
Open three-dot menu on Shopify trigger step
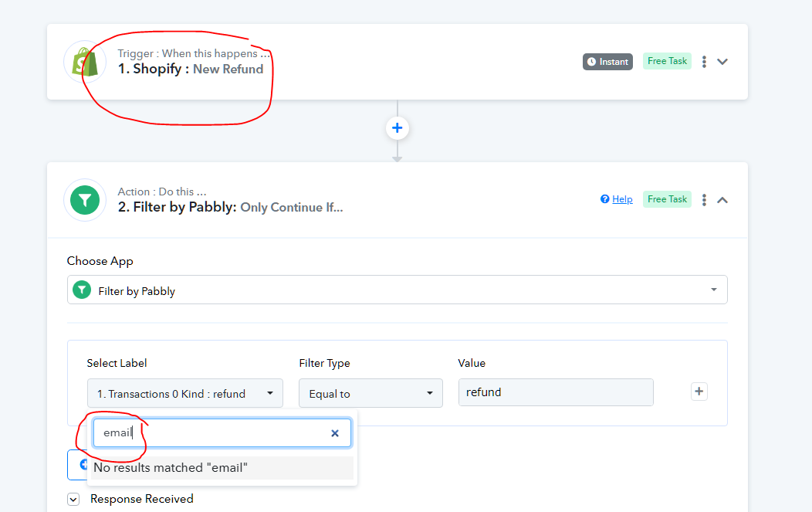pyautogui.click(x=704, y=62)
